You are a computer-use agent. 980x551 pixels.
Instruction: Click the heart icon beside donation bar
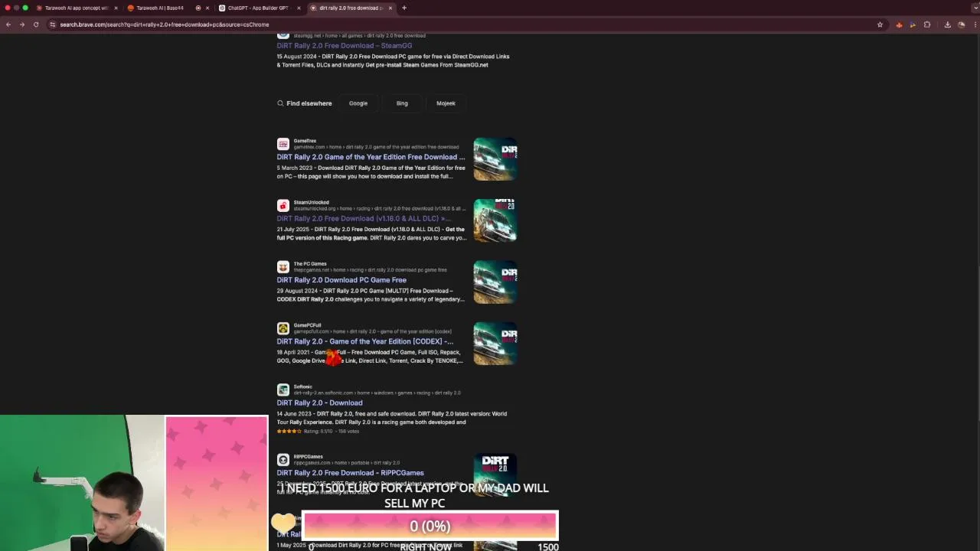click(x=283, y=523)
